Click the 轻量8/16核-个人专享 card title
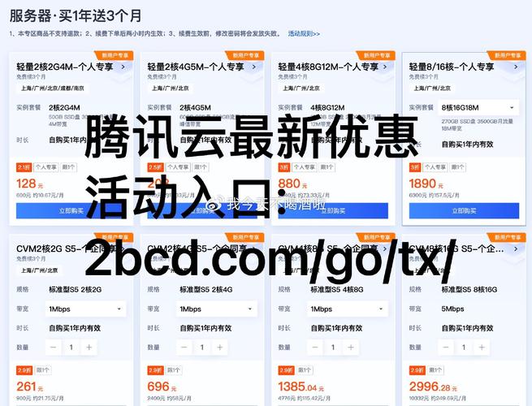Viewport: 532px width, 406px height. (x=452, y=67)
